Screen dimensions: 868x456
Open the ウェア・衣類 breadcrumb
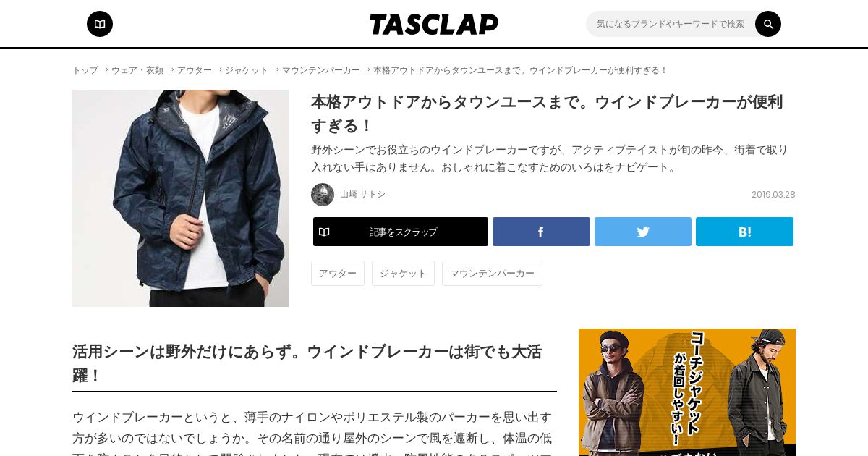137,70
